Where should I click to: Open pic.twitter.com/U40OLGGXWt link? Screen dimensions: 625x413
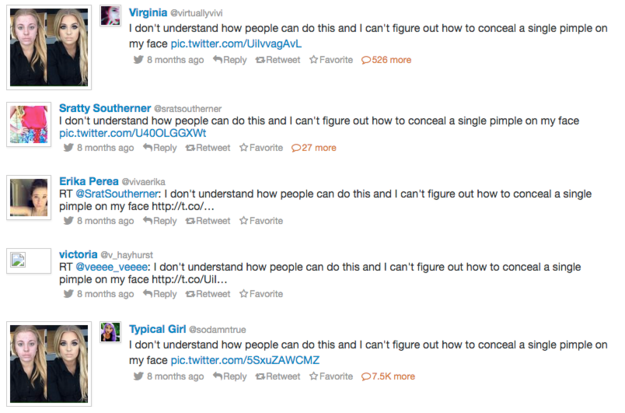point(133,133)
